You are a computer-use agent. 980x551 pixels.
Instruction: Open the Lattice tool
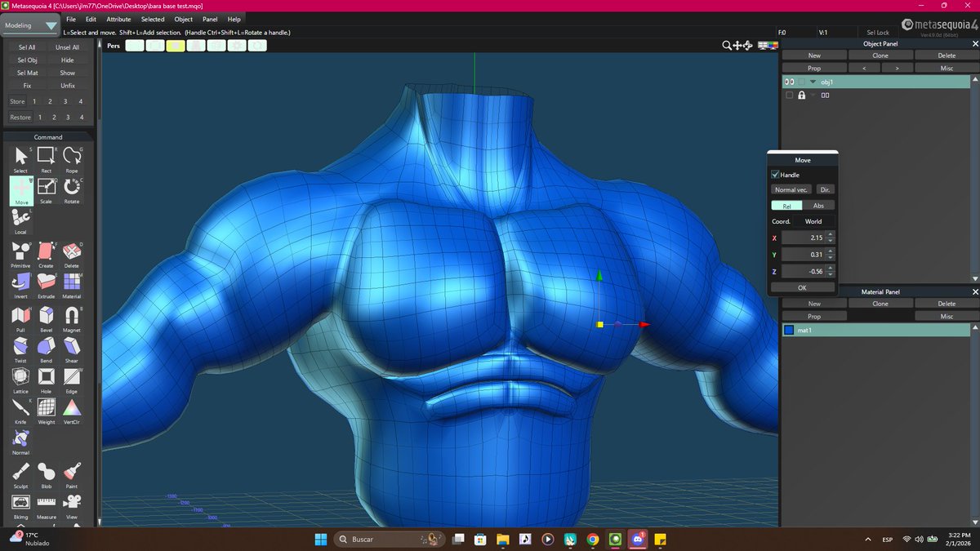tap(21, 381)
